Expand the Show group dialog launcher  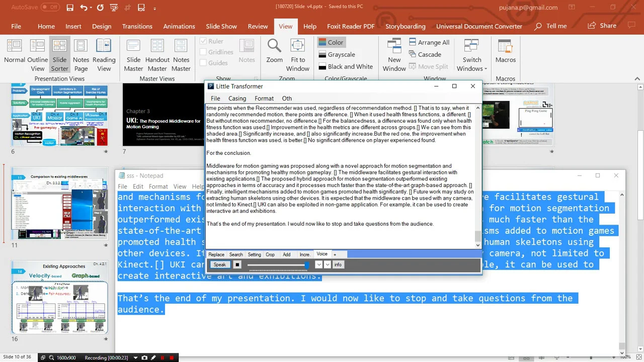(256, 78)
